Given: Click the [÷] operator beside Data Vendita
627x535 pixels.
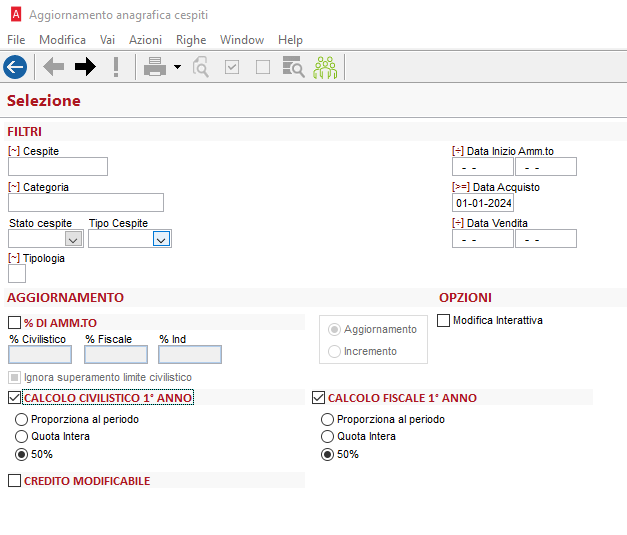Looking at the screenshot, I should tap(458, 223).
